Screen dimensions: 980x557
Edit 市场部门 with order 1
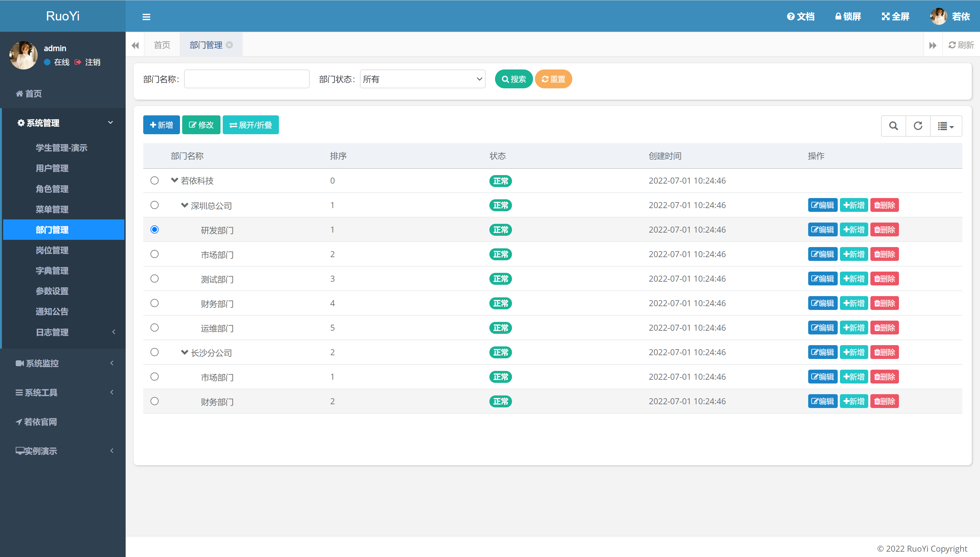[x=823, y=377]
